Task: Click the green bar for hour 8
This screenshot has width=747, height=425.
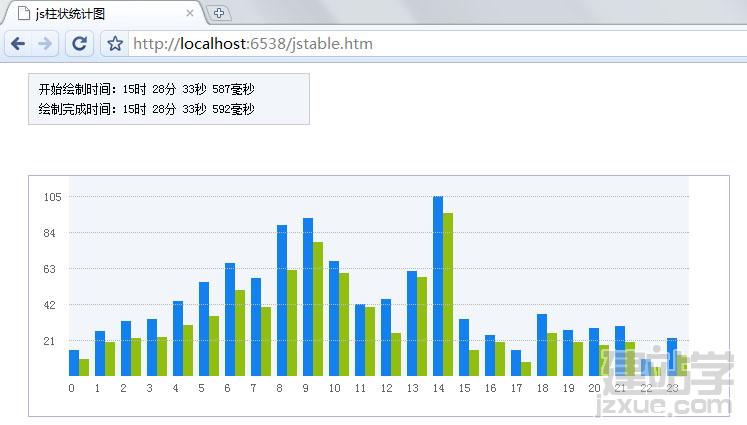Action: 292,323
